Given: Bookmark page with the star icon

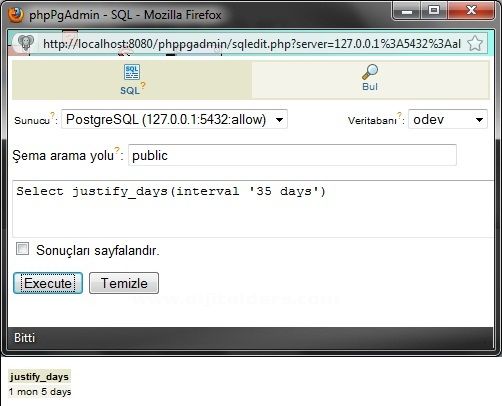Looking at the screenshot, I should point(475,44).
